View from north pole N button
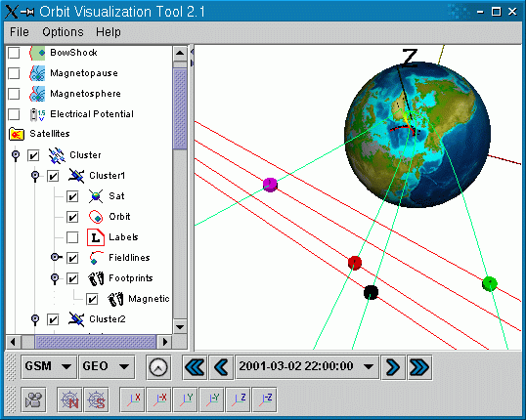This screenshot has width=526, height=420. point(69,399)
